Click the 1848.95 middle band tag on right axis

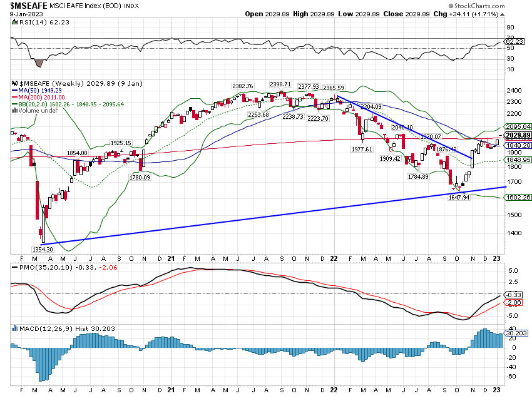[518, 160]
